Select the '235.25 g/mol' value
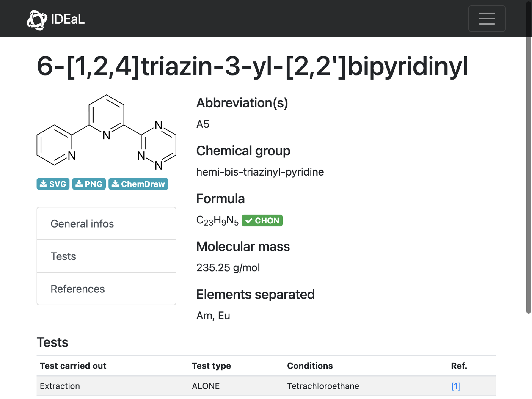Image resolution: width=532 pixels, height=399 pixels. (228, 268)
